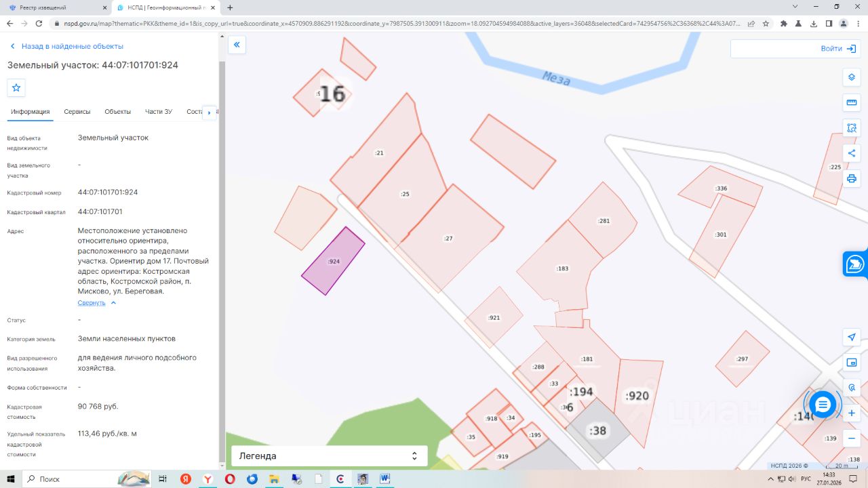Collapse the left info panel
This screenshot has width=868, height=488.
click(237, 45)
